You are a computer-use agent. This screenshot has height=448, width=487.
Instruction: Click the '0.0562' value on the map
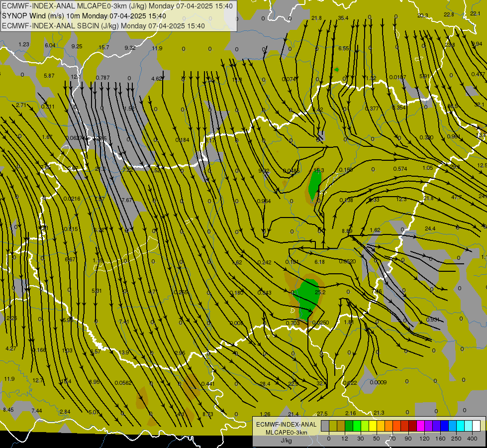pos(123,383)
